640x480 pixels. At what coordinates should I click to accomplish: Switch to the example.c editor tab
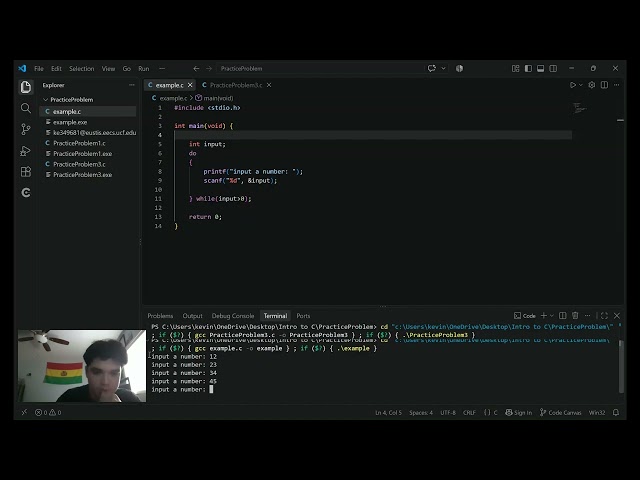point(169,85)
